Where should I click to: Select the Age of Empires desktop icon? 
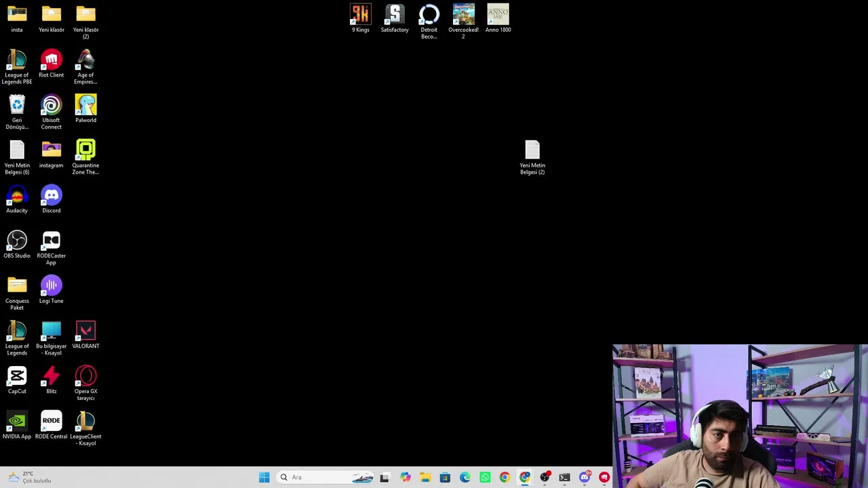click(85, 67)
